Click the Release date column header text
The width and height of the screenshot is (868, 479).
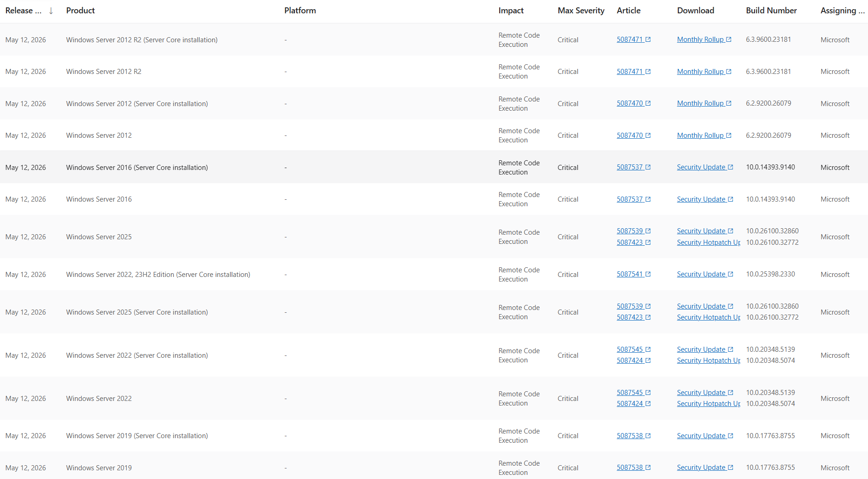23,11
